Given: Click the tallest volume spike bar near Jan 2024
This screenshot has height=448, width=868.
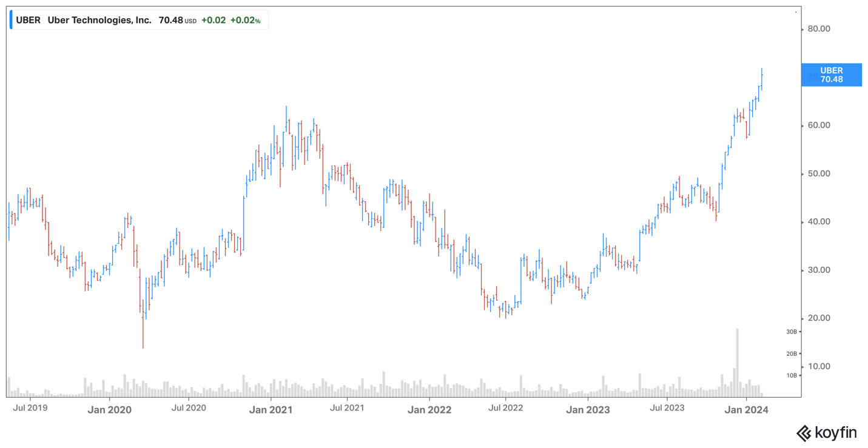Looking at the screenshot, I should [x=737, y=363].
